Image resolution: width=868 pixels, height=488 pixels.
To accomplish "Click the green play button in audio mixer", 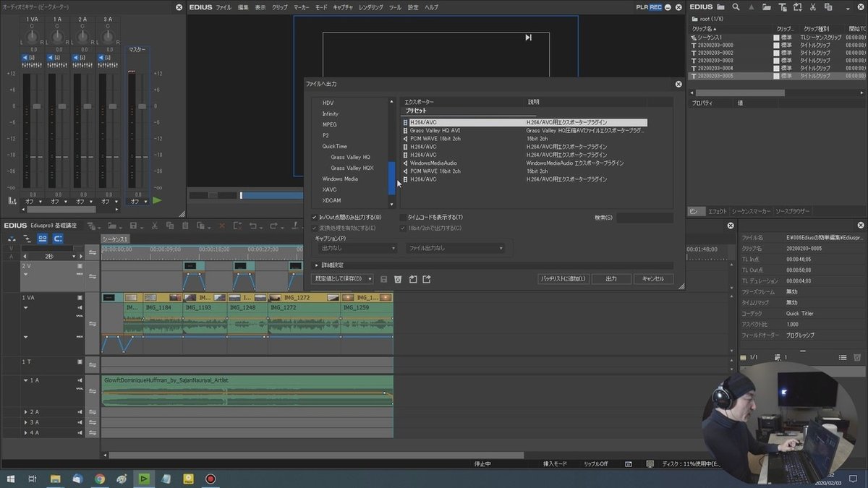I will point(157,201).
